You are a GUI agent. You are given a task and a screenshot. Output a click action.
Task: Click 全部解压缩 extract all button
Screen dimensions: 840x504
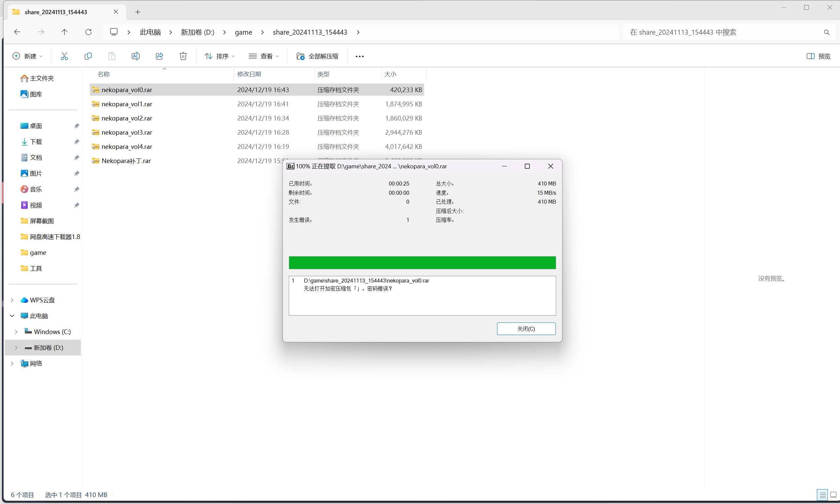(317, 56)
